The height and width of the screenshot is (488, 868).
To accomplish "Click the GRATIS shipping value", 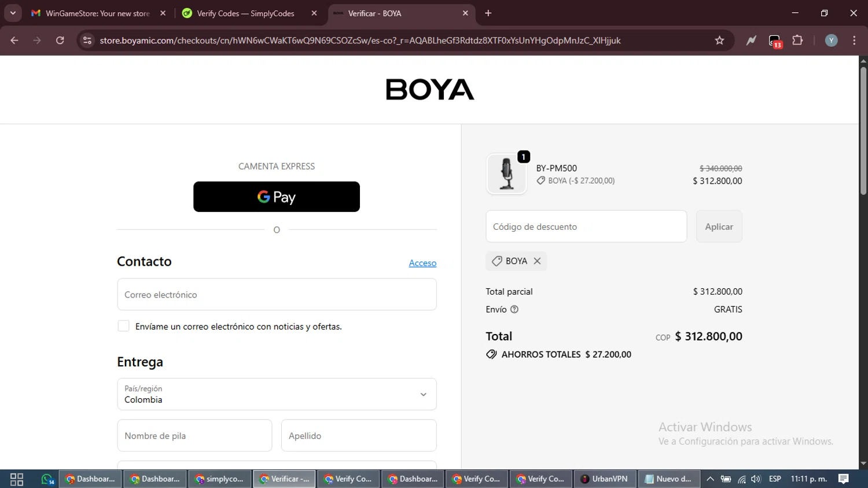I will (728, 309).
